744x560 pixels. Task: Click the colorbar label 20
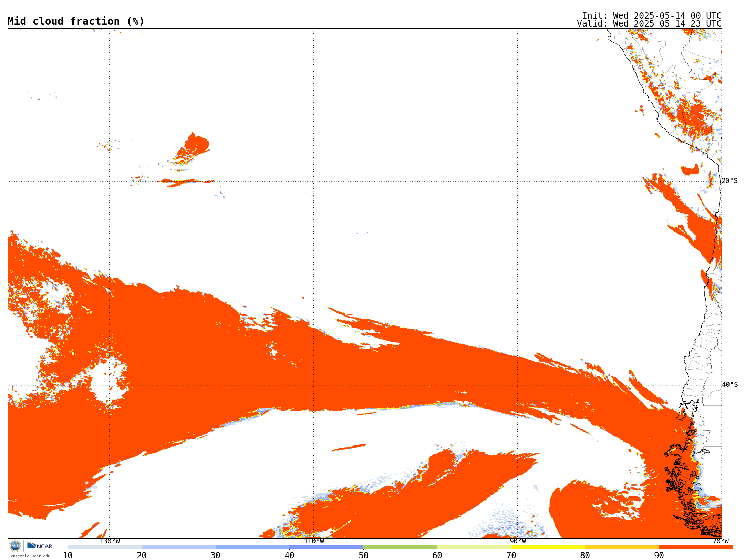click(x=142, y=556)
